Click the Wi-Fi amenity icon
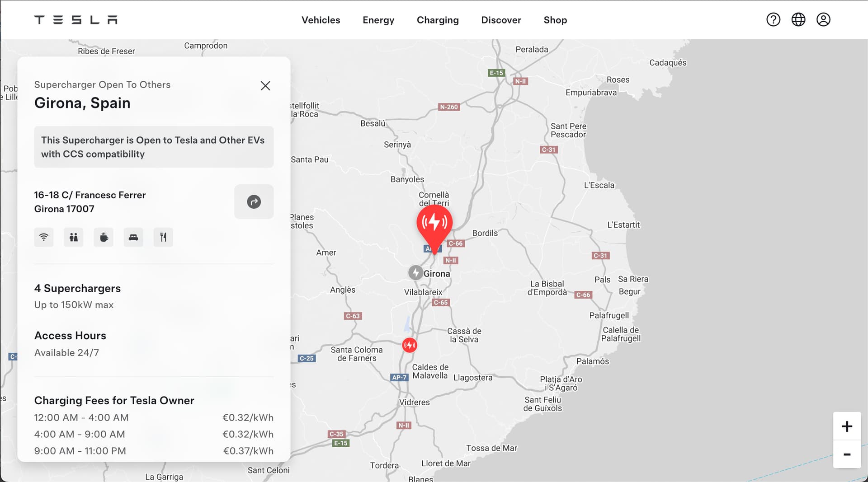This screenshot has height=482, width=868. [x=44, y=237]
